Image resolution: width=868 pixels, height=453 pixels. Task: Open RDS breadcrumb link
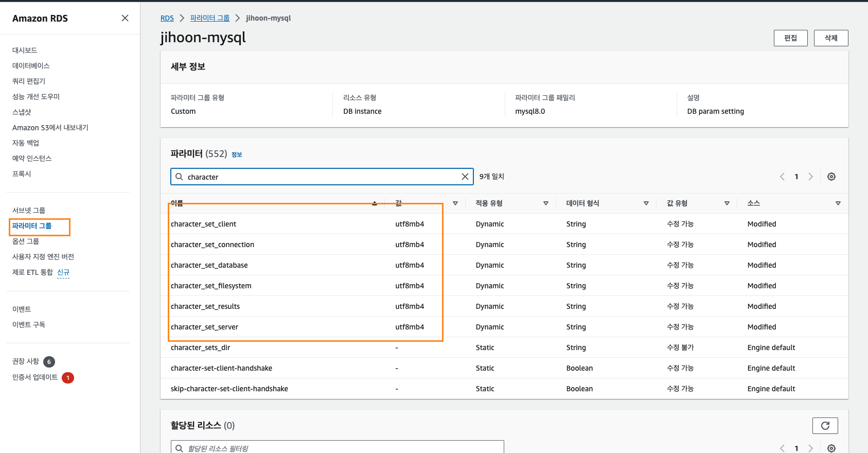[x=167, y=18]
